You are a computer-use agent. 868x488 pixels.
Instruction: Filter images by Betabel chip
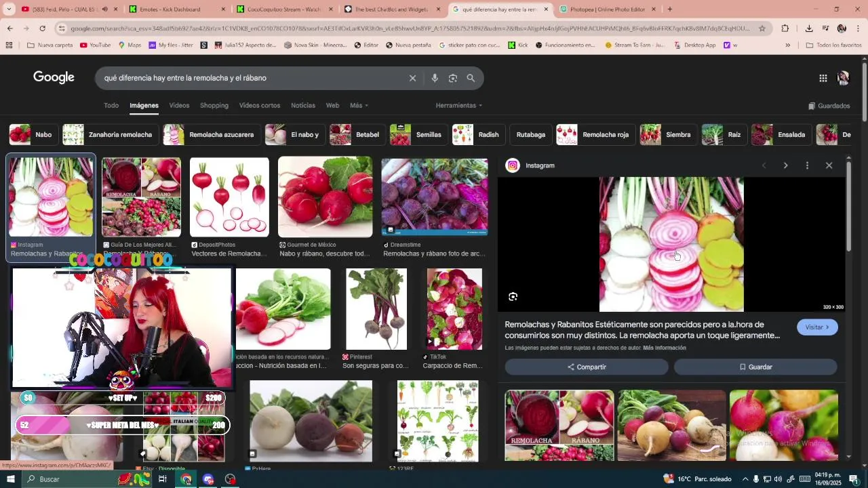pos(357,135)
